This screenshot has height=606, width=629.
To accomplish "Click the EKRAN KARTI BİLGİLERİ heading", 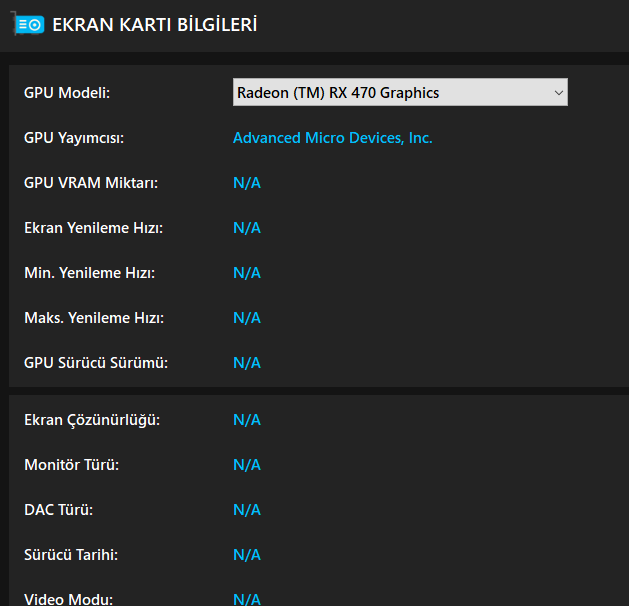I will point(154,24).
